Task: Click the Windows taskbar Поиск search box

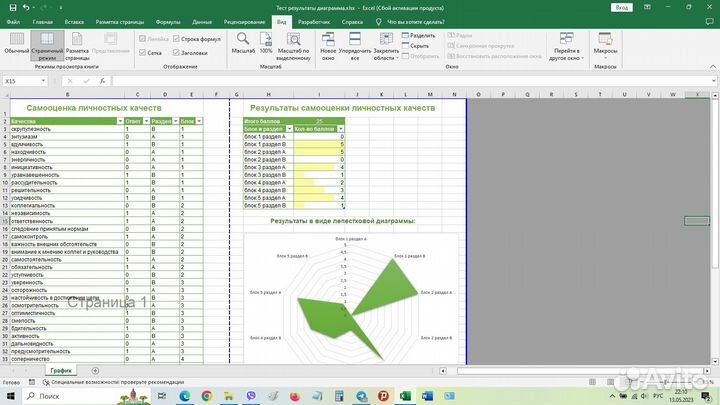Action: pyautogui.click(x=69, y=396)
